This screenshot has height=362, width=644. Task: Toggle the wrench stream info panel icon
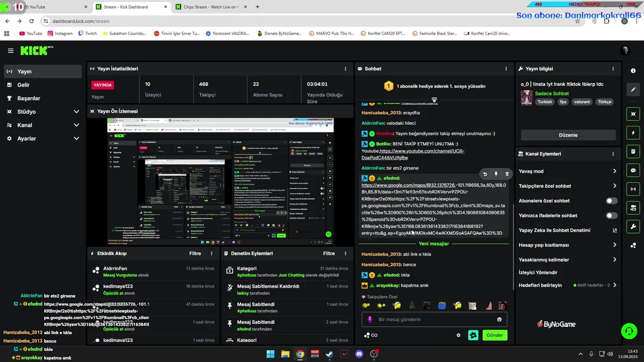click(633, 227)
